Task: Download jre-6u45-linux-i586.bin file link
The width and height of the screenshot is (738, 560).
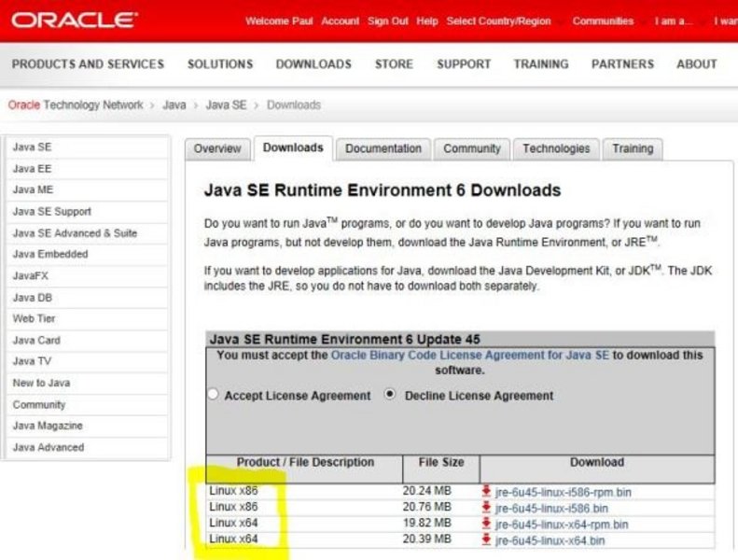Action: click(551, 508)
